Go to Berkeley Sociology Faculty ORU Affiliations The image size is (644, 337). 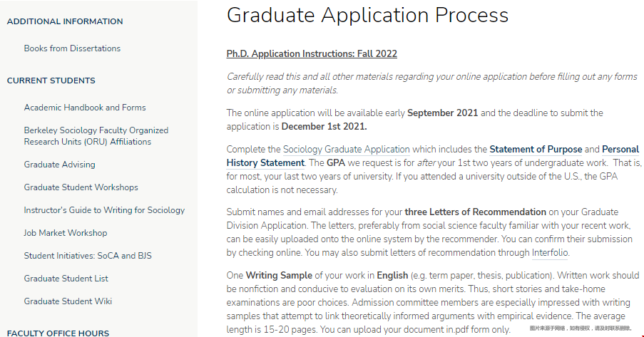pyautogui.click(x=96, y=136)
